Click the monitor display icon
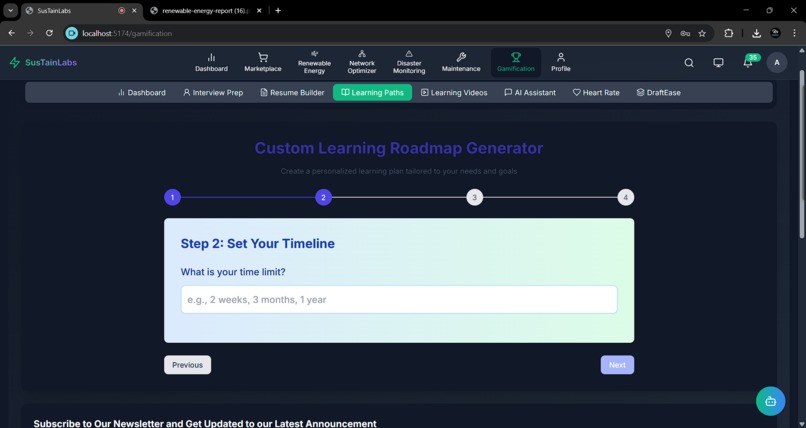Image resolution: width=806 pixels, height=428 pixels. point(718,63)
